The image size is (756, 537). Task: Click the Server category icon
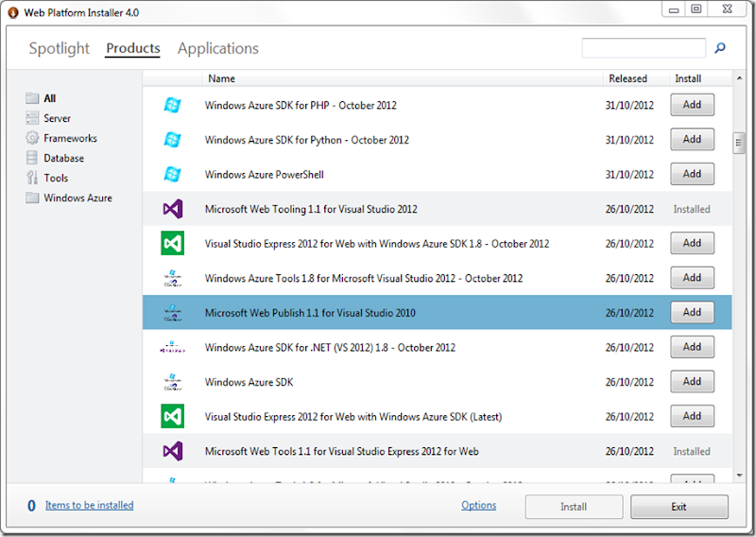point(32,118)
